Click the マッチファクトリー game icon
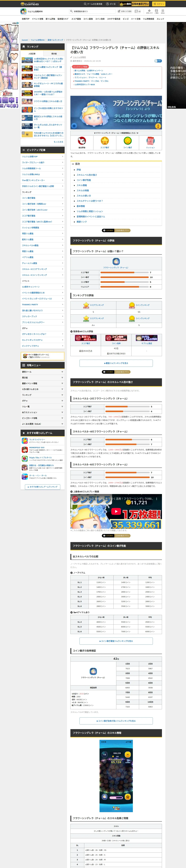 pyautogui.click(x=25, y=441)
